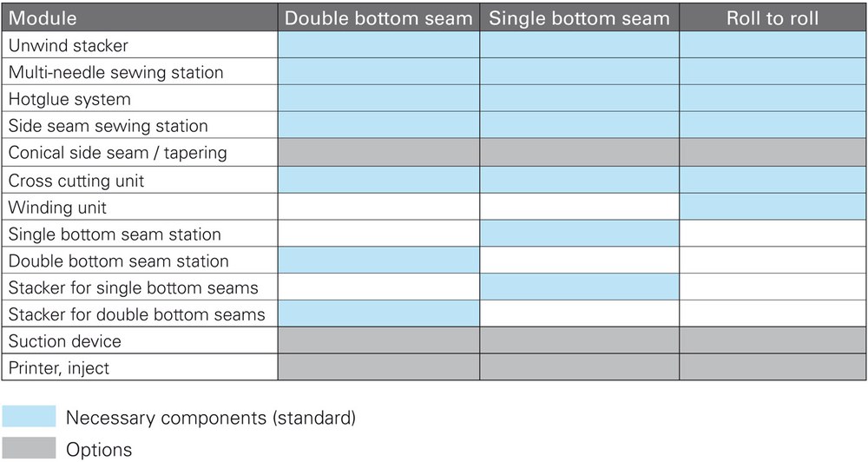Select the Hotglue system row label

pyautogui.click(x=69, y=99)
